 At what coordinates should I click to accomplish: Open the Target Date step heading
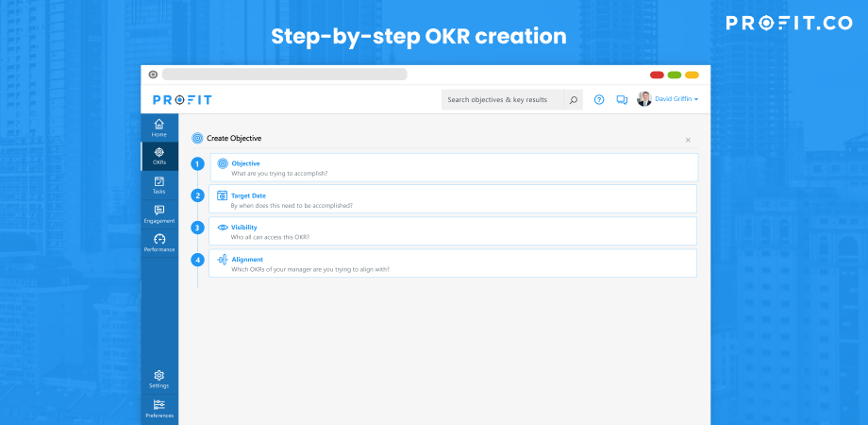click(x=248, y=195)
